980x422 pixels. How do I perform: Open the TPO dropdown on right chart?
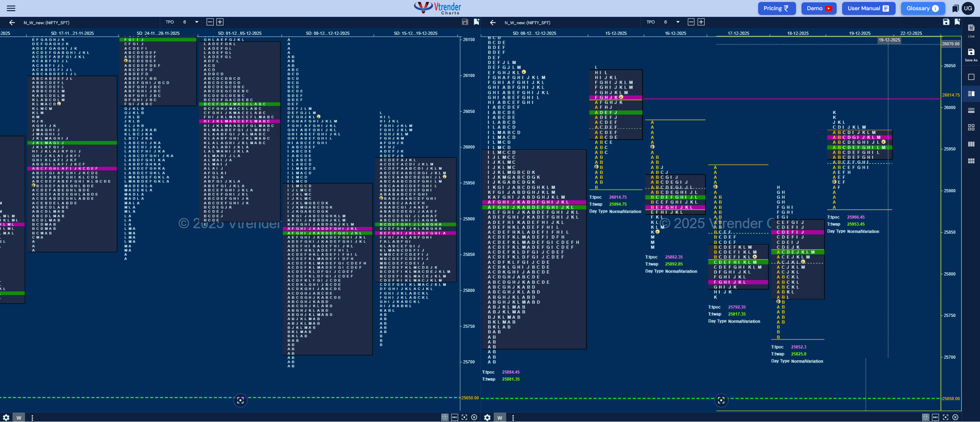point(678,22)
